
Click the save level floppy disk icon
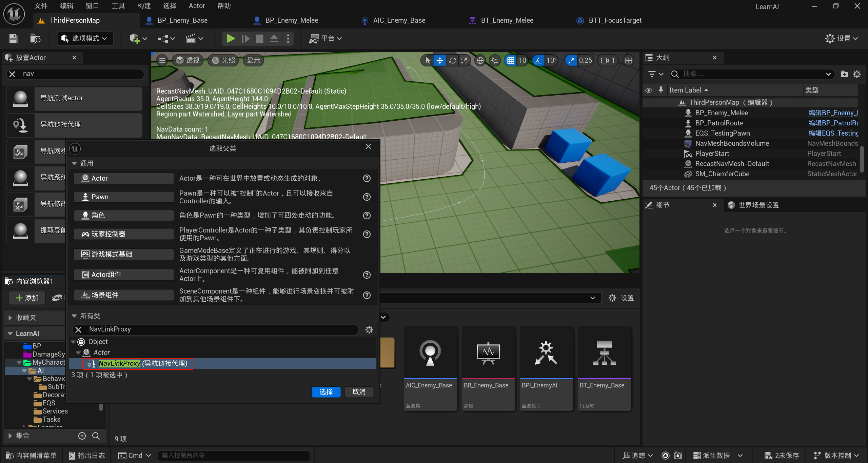pyautogui.click(x=13, y=39)
